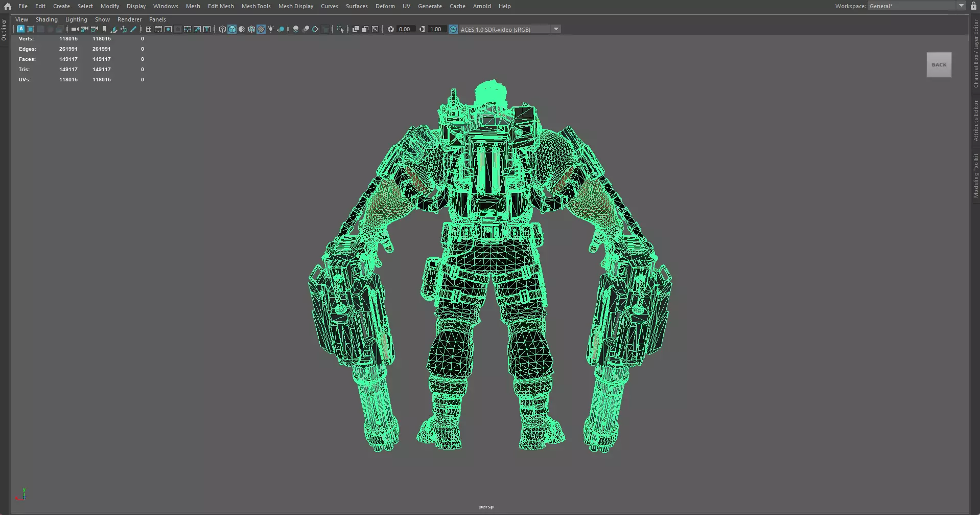Toggle smooth shade all mode

coord(232,29)
